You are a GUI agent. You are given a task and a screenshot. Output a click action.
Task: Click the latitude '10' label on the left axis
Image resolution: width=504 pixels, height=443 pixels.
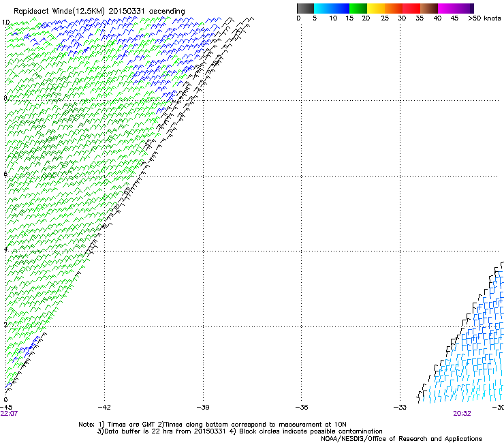click(5, 22)
